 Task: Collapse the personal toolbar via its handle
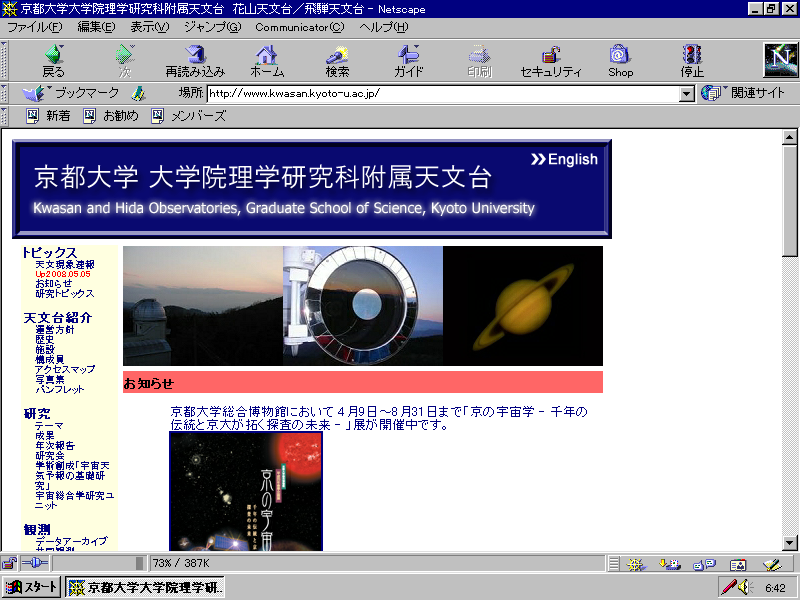click(x=4, y=116)
